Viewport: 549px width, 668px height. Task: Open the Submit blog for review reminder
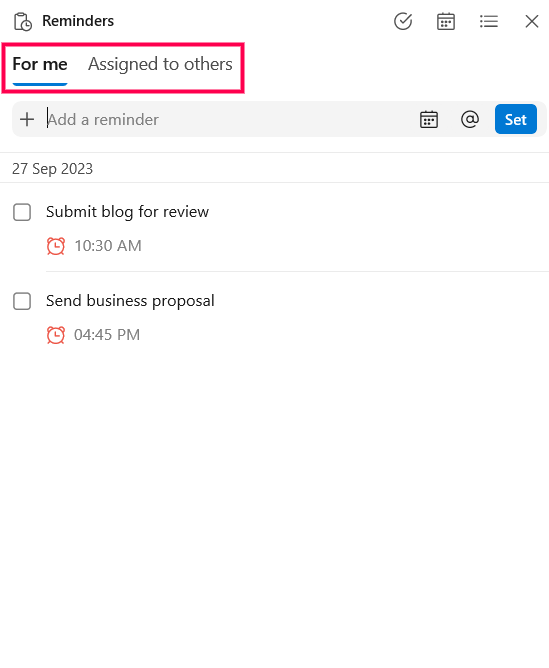click(127, 212)
